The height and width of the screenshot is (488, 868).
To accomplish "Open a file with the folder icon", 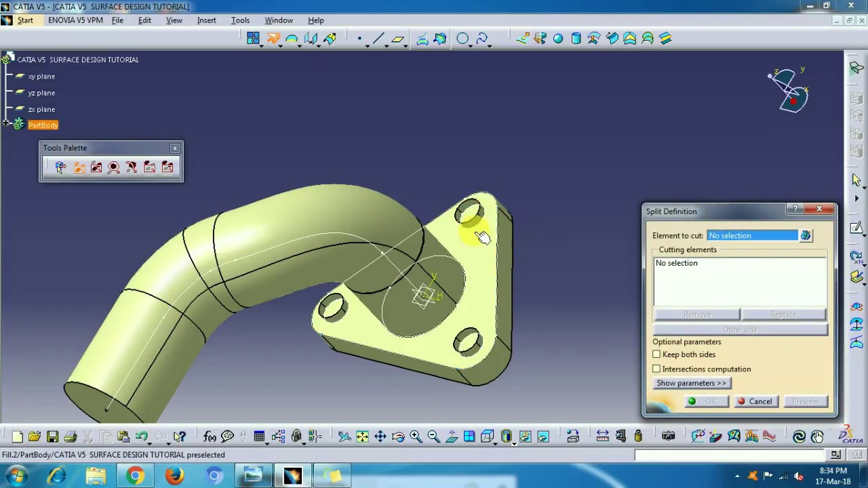I will pyautogui.click(x=35, y=437).
